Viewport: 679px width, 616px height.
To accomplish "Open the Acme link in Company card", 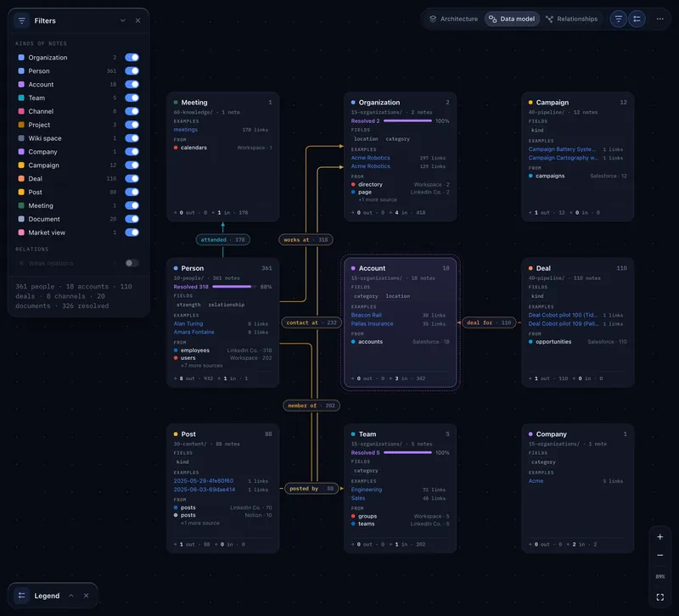I will point(536,481).
